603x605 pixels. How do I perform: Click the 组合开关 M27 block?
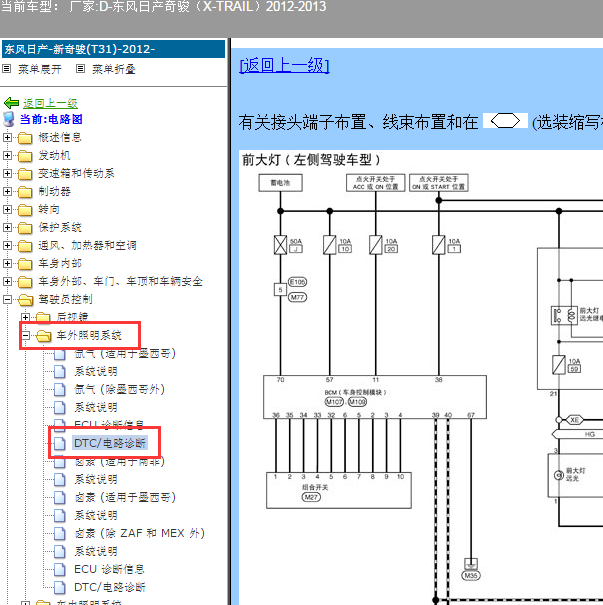pyautogui.click(x=339, y=490)
